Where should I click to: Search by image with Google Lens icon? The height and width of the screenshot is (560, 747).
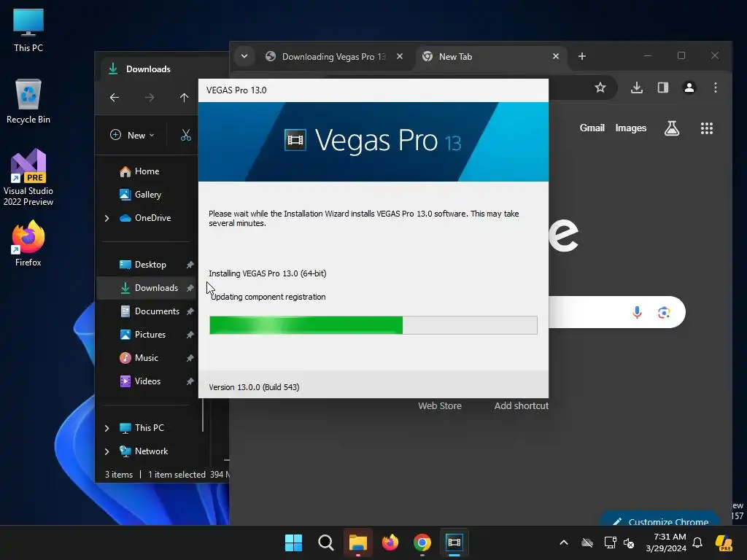664,312
